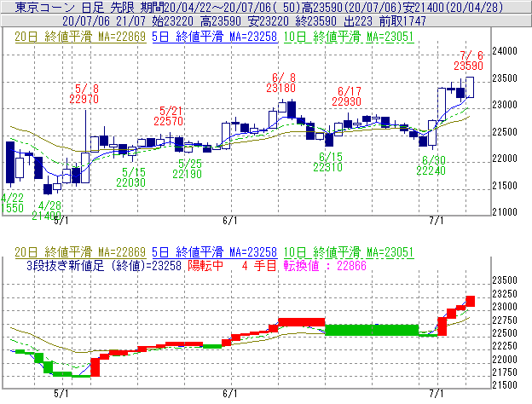Click 10日 MA=23051 legend in three-line break chart
532x404 pixels.
point(349,252)
